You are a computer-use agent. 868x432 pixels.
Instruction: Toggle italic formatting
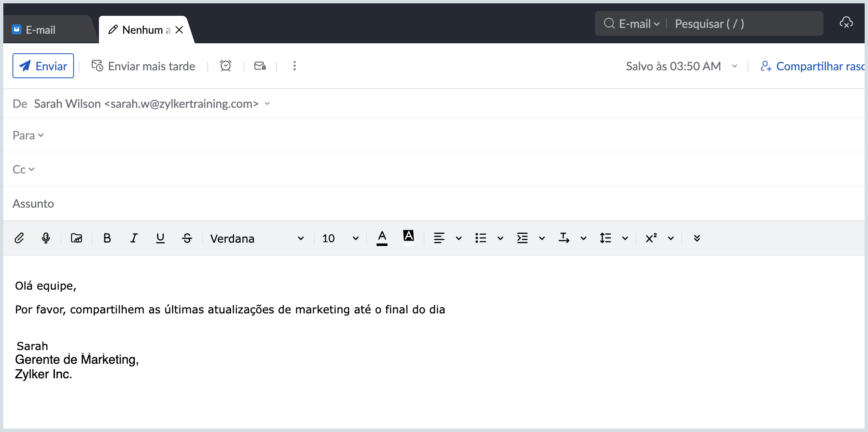coord(133,238)
